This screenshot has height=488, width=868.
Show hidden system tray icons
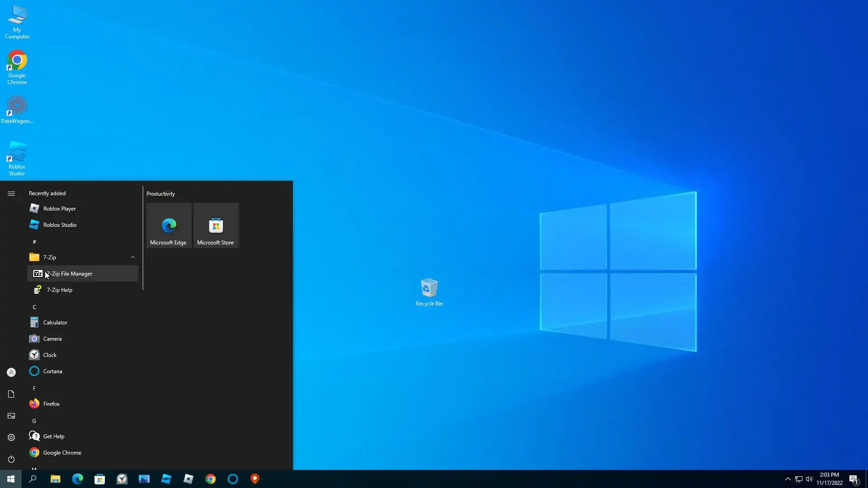pyautogui.click(x=788, y=479)
